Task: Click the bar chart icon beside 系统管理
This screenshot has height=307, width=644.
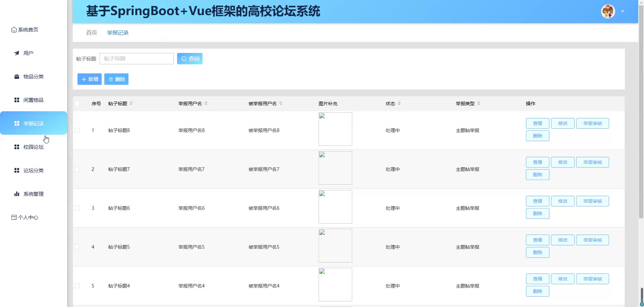Action: 17,194
